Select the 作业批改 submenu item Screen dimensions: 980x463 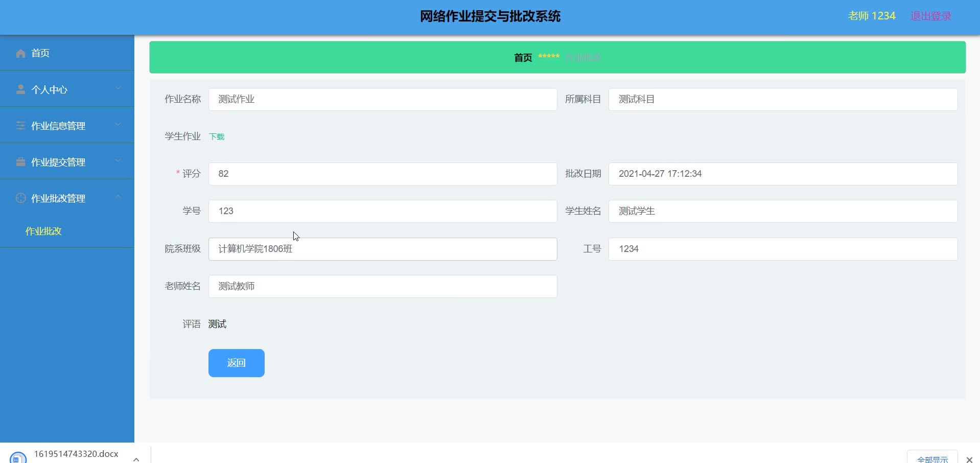tap(43, 231)
